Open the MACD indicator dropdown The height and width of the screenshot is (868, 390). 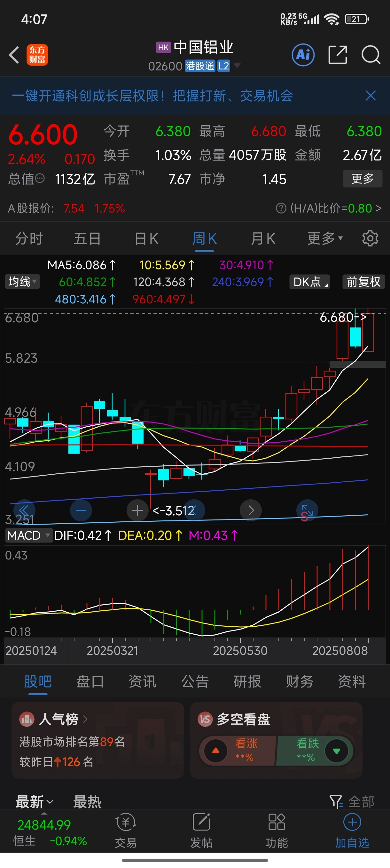point(29,535)
